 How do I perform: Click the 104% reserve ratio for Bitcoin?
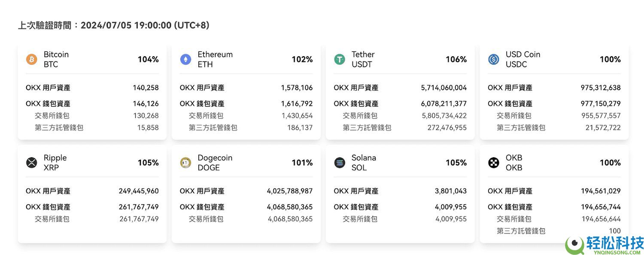pos(148,59)
